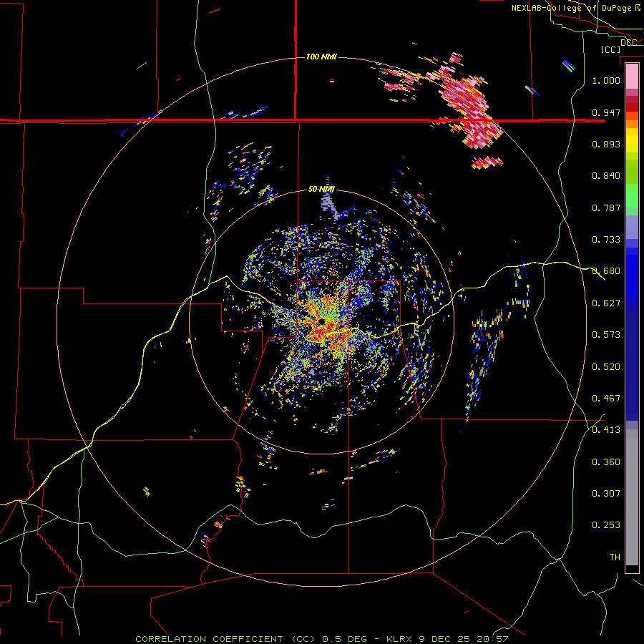Select the 0.573 scale value

(x=606, y=335)
